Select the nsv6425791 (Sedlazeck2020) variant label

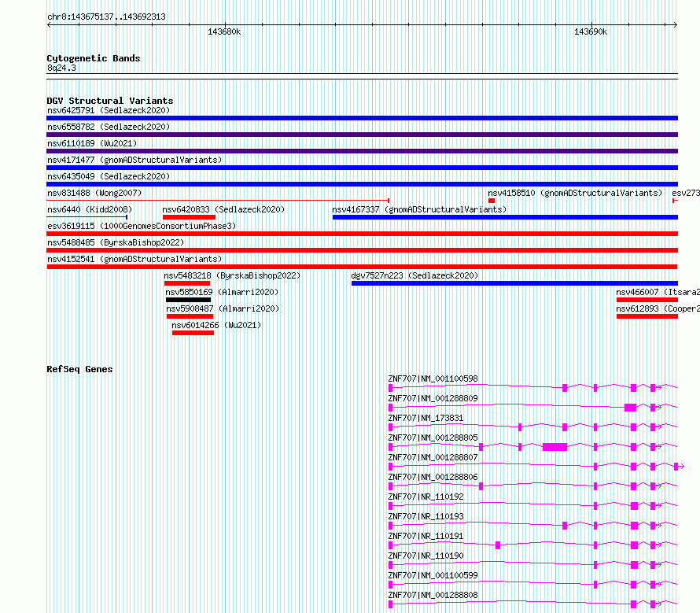(x=109, y=110)
